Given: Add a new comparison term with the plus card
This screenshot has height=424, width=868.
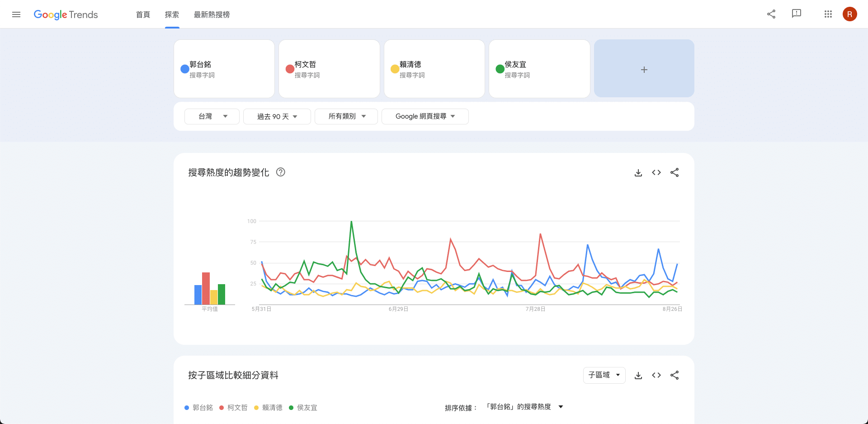Looking at the screenshot, I should [x=644, y=69].
